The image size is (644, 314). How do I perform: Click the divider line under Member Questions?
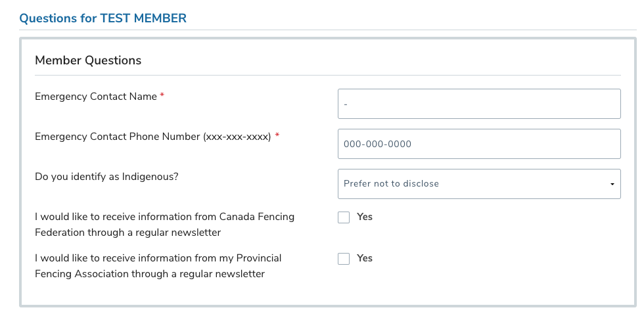point(327,75)
